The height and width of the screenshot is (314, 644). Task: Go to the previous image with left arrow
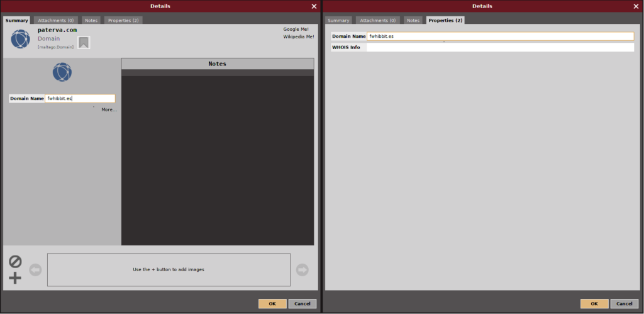point(35,270)
